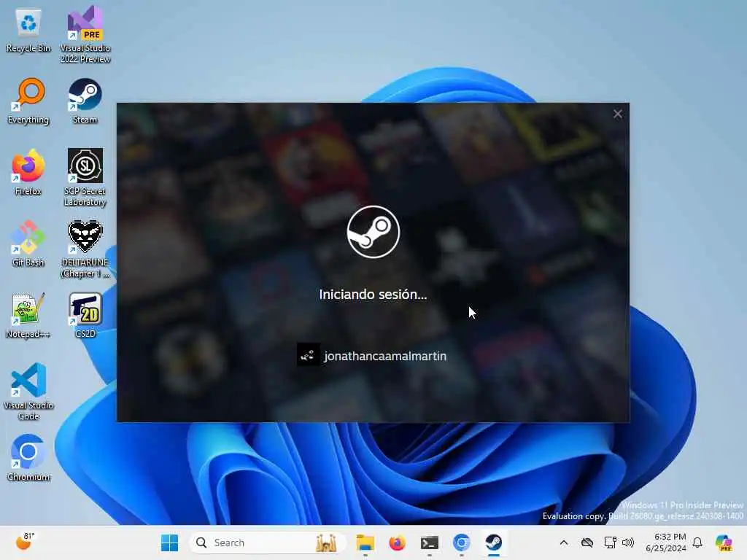Viewport: 747px width, 560px height.
Task: Select the DELTARUNE Chapter 1 shortcut
Action: (85, 249)
